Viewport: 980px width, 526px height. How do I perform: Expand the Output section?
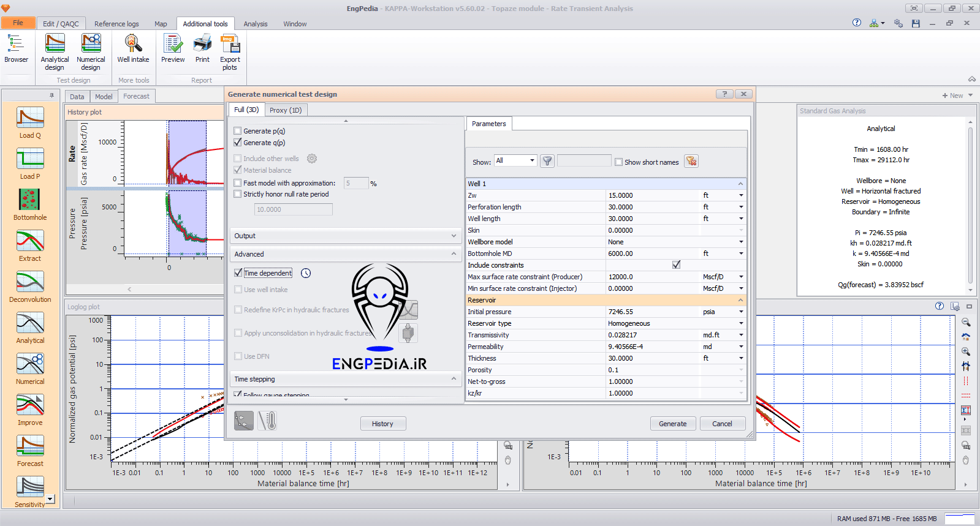pos(345,236)
